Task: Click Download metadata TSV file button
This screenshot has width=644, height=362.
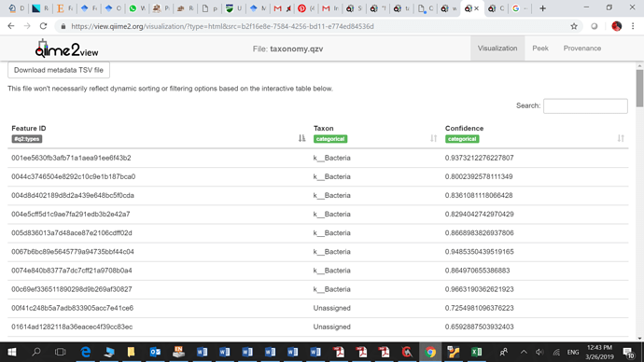Action: [x=59, y=70]
